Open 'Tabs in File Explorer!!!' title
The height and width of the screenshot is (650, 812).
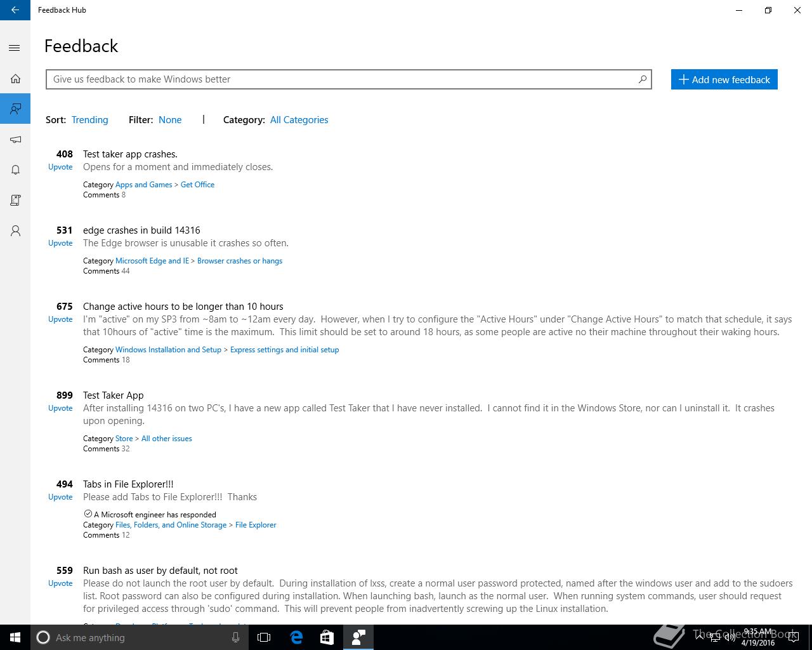[128, 484]
